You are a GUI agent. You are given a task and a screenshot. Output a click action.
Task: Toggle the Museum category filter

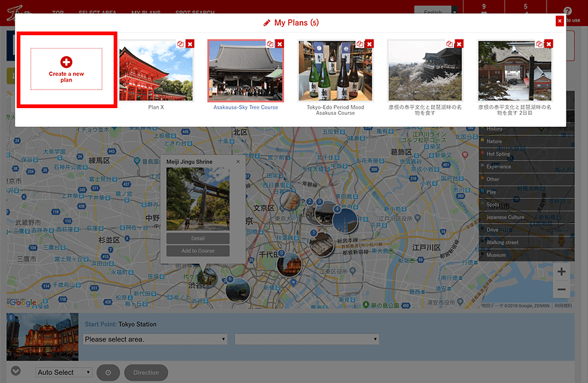pyautogui.click(x=526, y=255)
